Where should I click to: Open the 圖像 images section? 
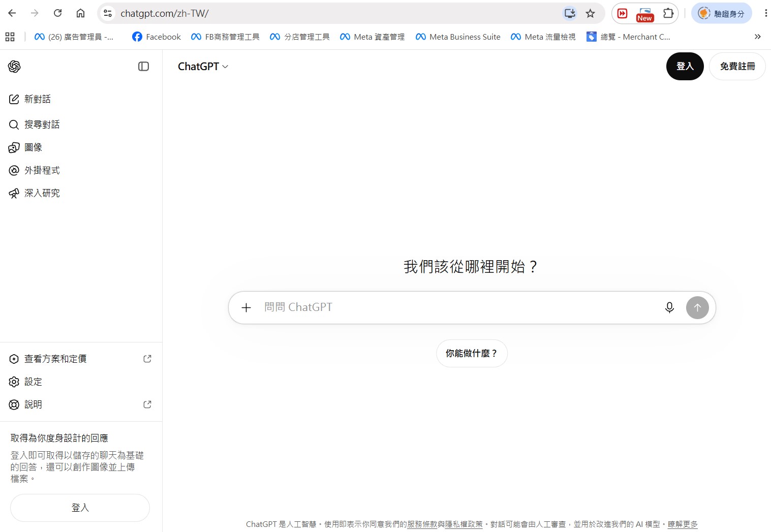pos(25,147)
